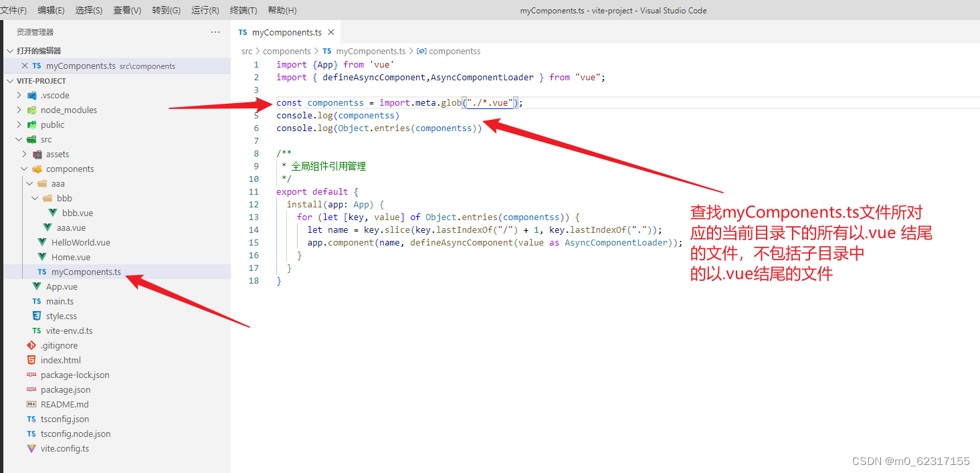The image size is (980, 473).
Task: Click the node_modules folder icon
Action: [x=31, y=110]
